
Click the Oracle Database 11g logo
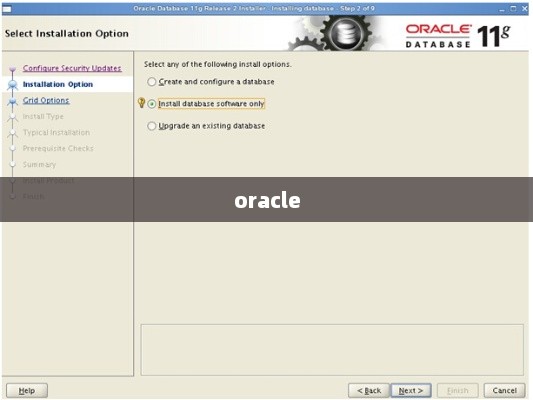click(458, 35)
